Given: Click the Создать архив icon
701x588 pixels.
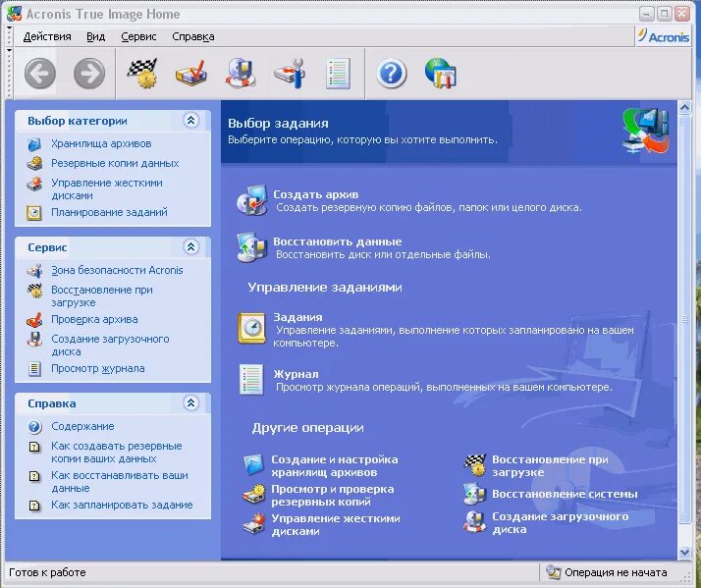Looking at the screenshot, I should click(x=252, y=200).
